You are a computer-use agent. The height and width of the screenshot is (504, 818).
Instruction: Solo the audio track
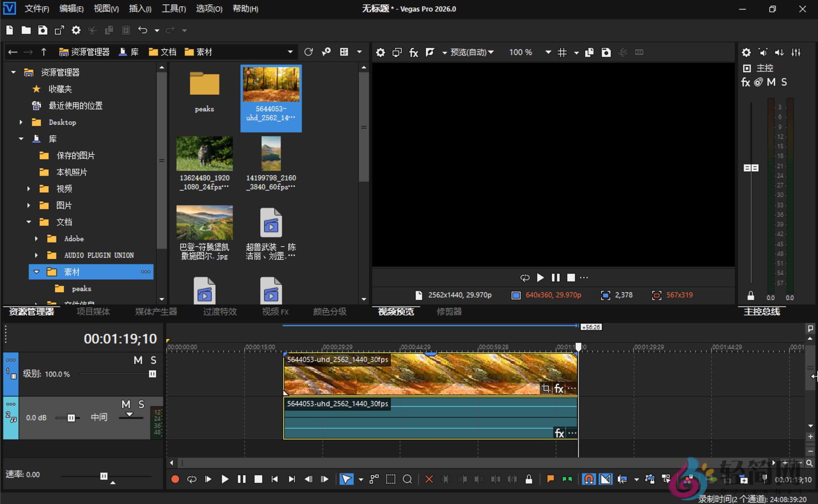click(141, 404)
